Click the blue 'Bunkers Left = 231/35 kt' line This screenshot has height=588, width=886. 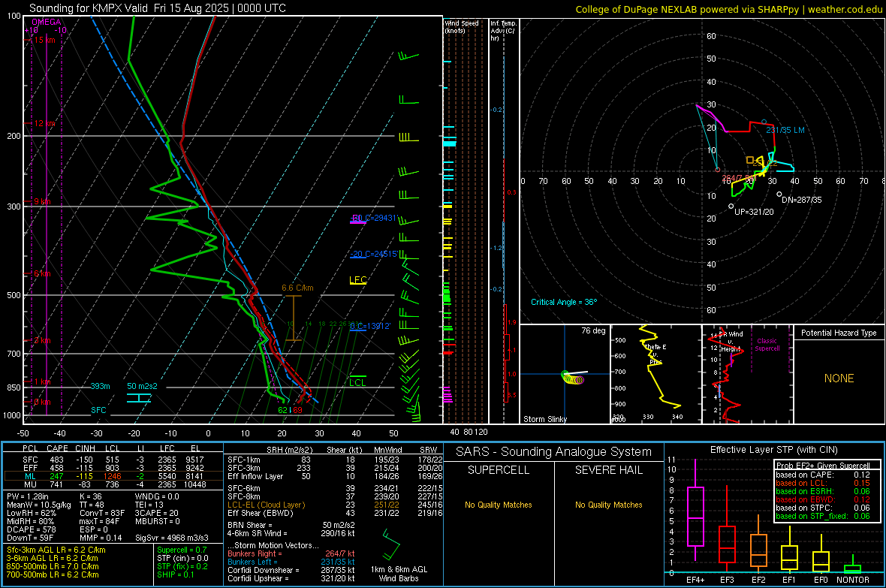coord(291,562)
